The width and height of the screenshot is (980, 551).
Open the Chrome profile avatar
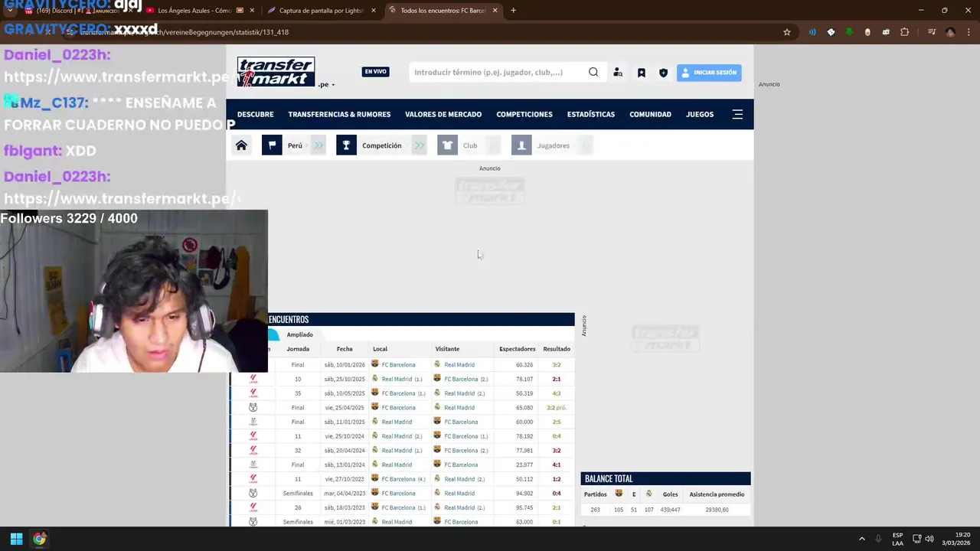point(950,32)
